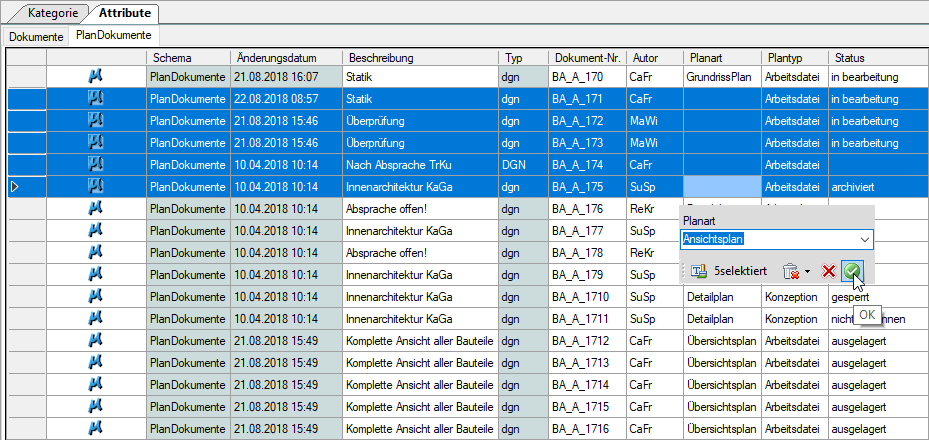929x440 pixels.
Task: Click the Übersichtsplan cell in row BA_A_1712
Action: coord(722,340)
